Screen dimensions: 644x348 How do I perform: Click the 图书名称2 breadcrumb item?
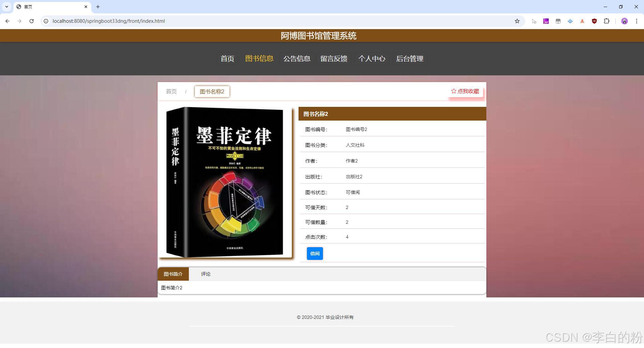[212, 91]
